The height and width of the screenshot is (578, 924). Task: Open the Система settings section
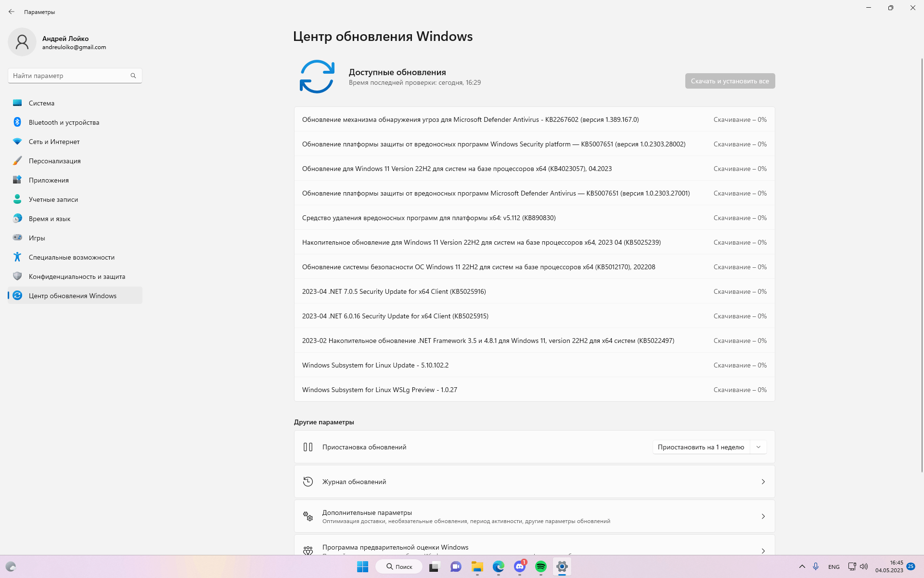pos(75,103)
